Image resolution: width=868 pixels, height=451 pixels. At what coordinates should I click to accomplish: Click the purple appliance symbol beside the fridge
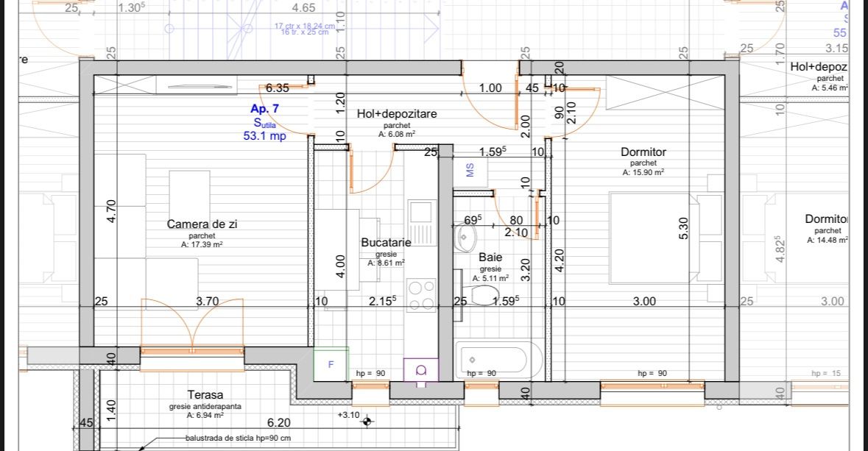tap(420, 369)
